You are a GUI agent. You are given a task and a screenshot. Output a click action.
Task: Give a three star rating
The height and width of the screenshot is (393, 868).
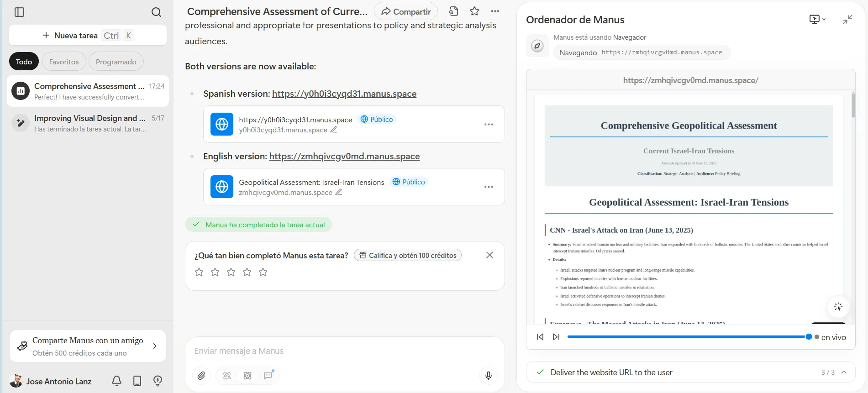[231, 272]
